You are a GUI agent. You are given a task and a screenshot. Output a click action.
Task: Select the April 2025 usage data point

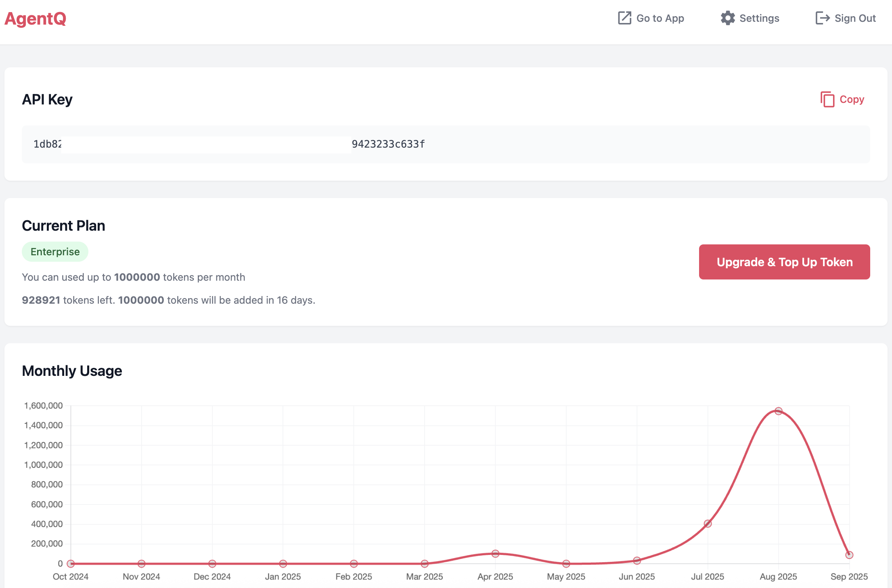pos(495,553)
